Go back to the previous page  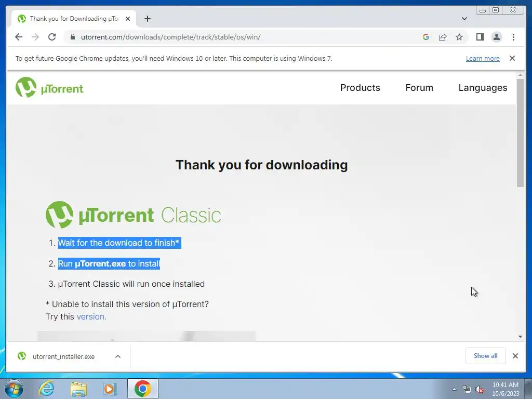click(x=19, y=37)
